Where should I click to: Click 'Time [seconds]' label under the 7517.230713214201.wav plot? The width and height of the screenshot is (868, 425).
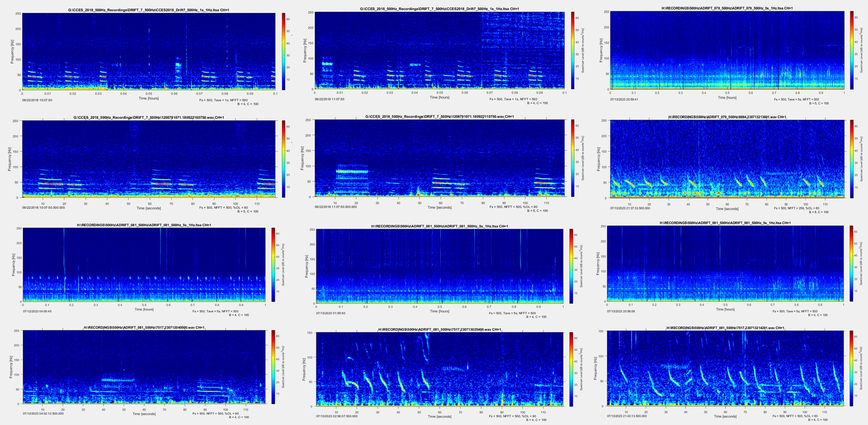[725, 416]
